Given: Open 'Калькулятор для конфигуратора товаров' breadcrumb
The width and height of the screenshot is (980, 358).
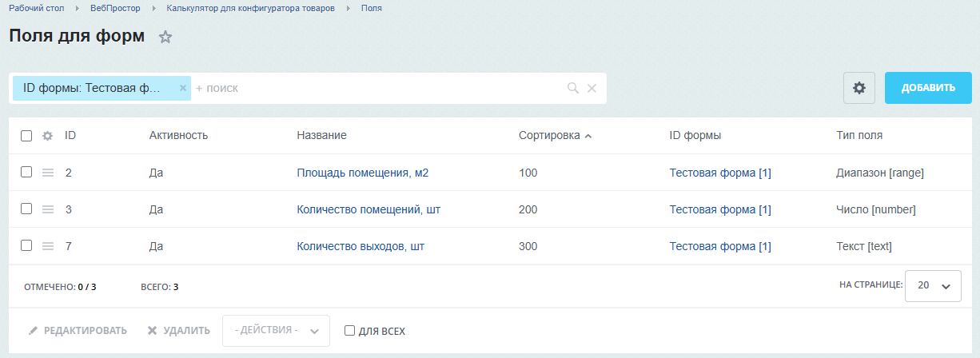Looking at the screenshot, I should (x=250, y=8).
